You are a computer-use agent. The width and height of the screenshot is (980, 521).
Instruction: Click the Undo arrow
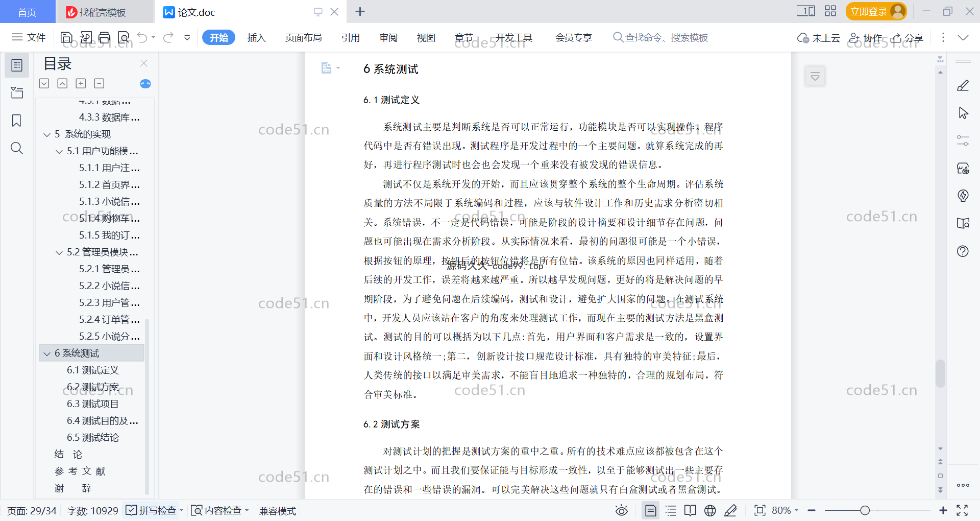142,37
